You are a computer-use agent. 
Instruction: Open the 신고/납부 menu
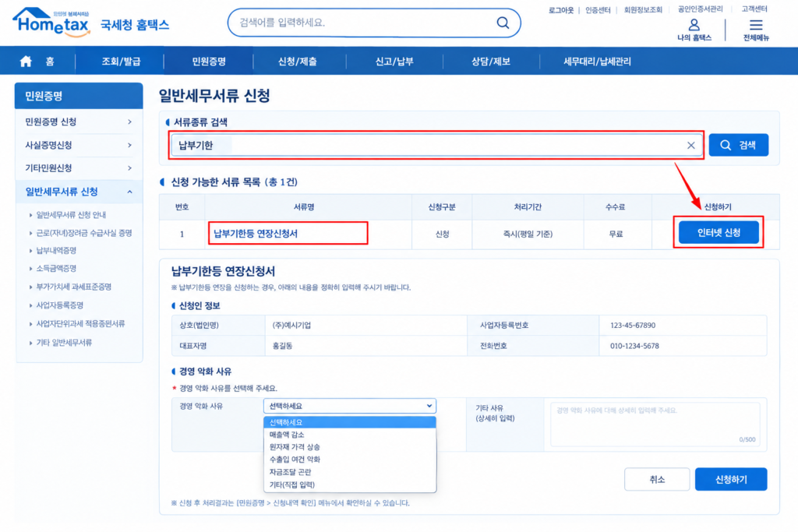[394, 62]
